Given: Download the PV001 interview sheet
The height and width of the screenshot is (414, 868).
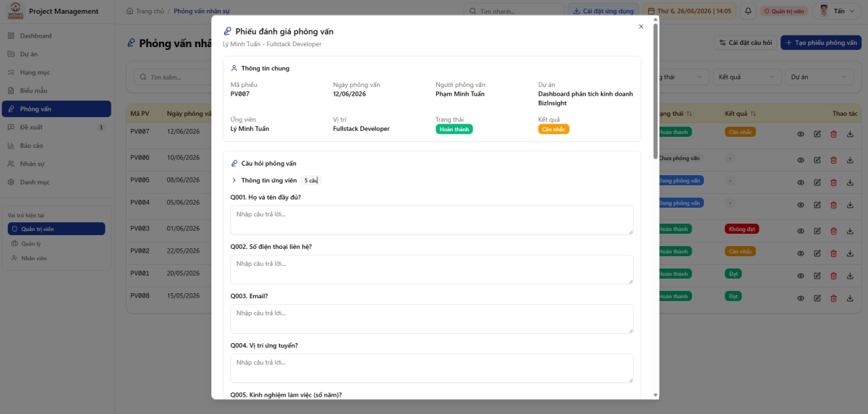Looking at the screenshot, I should click(x=850, y=276).
